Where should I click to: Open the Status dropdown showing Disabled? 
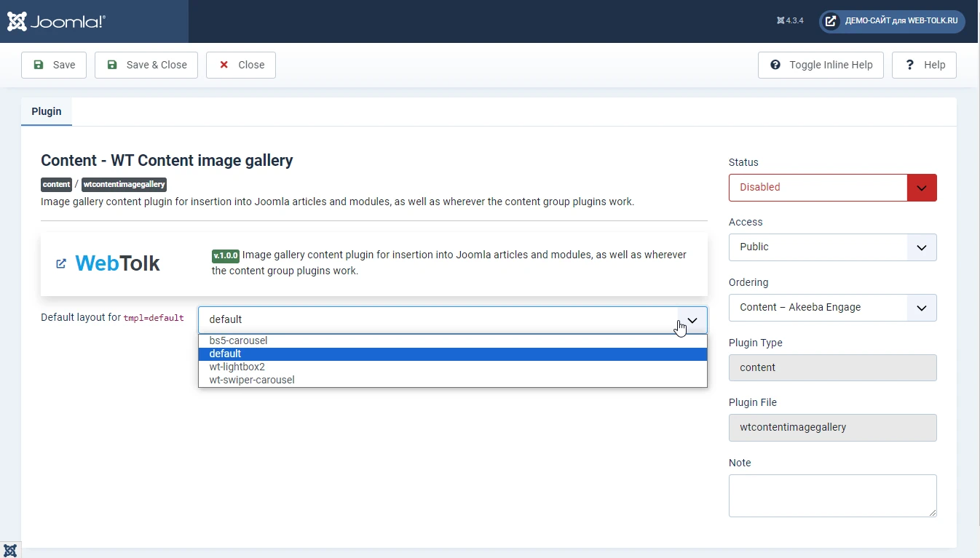tap(832, 187)
